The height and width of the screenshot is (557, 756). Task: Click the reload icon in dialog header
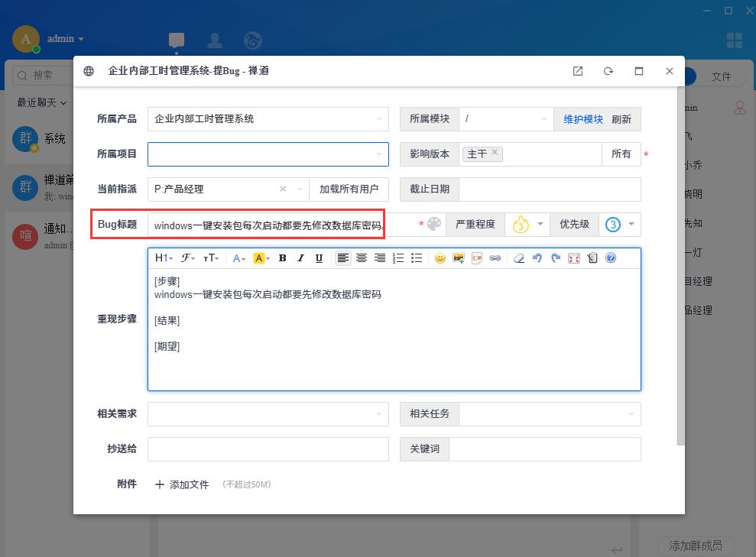pos(608,71)
